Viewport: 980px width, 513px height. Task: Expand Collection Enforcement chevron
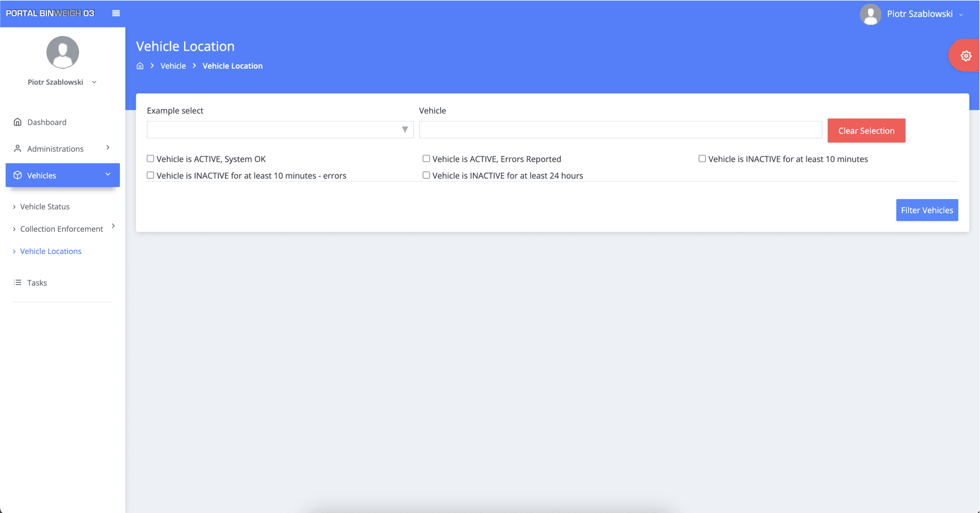coord(113,226)
